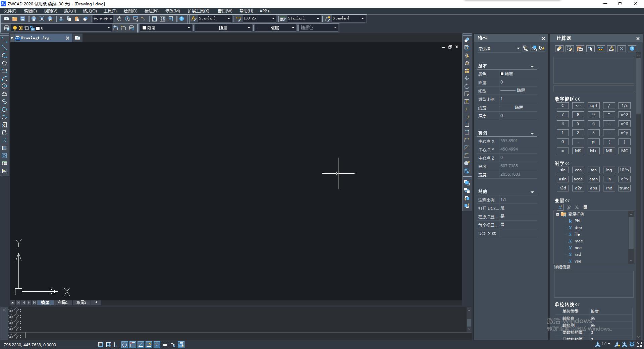This screenshot has width=644, height=349.
Task: Open the ISO-25 dimension style dropdown
Action: click(273, 18)
